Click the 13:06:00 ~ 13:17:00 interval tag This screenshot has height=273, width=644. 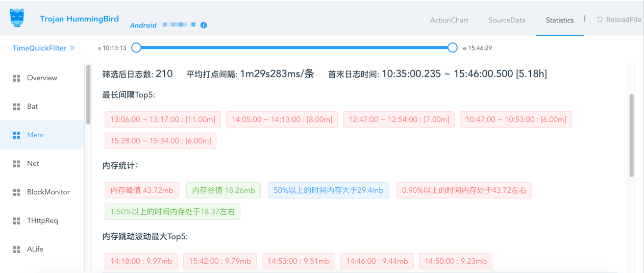coord(163,119)
